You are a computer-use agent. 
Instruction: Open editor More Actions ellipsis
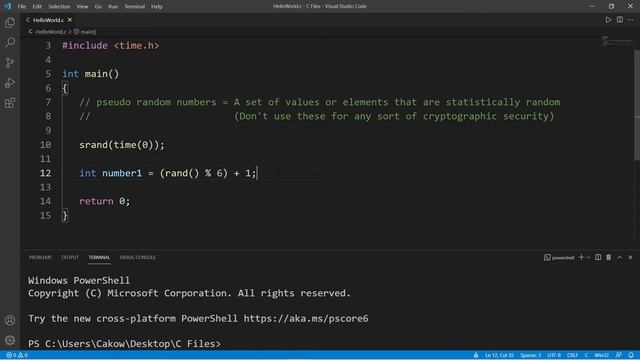click(631, 20)
